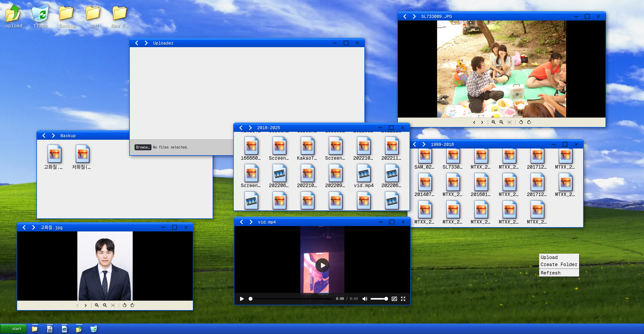Screen dimensions: 644x334
Task: Go forward in vid.mp4 title bar
Action: (251, 222)
